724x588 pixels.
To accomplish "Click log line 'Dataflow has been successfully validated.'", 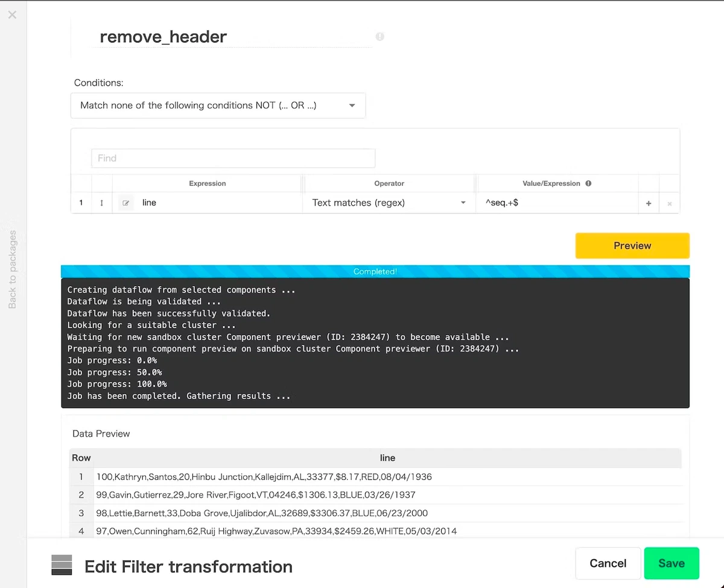I will 169,314.
